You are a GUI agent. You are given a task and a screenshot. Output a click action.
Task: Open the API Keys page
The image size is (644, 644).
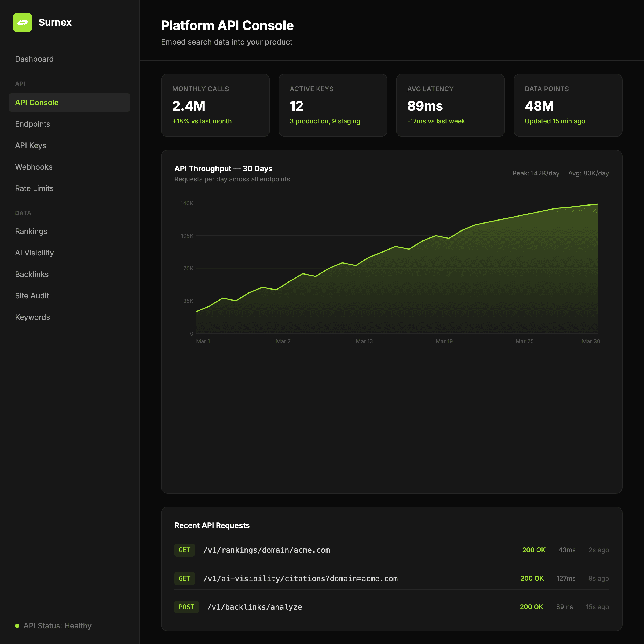point(31,145)
